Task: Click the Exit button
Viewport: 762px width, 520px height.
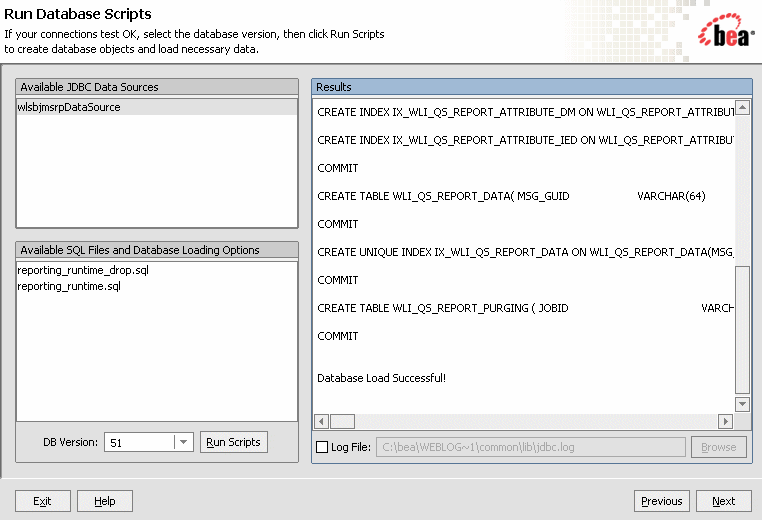Action: point(43,501)
